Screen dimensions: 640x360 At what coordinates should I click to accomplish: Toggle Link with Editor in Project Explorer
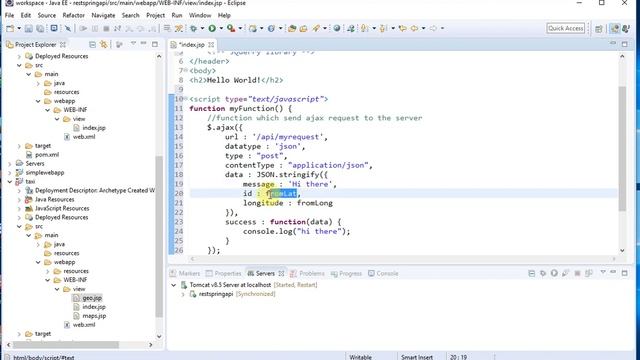click(104, 44)
